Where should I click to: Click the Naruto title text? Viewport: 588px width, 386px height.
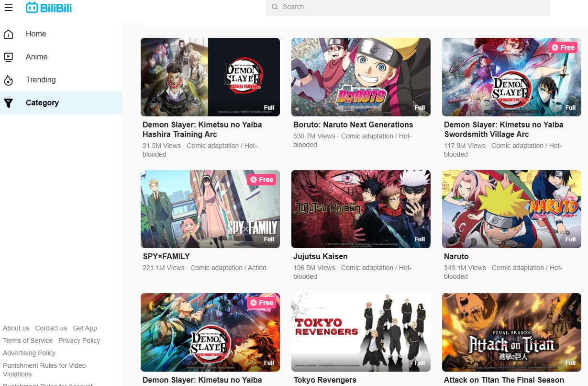456,256
